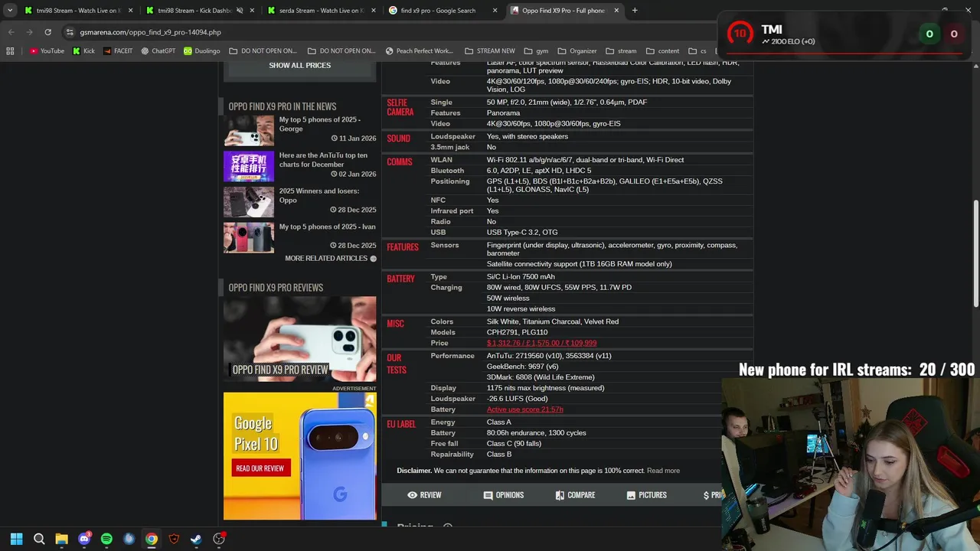This screenshot has width=980, height=551.
Task: Click the red price link in Misc section
Action: pyautogui.click(x=541, y=344)
